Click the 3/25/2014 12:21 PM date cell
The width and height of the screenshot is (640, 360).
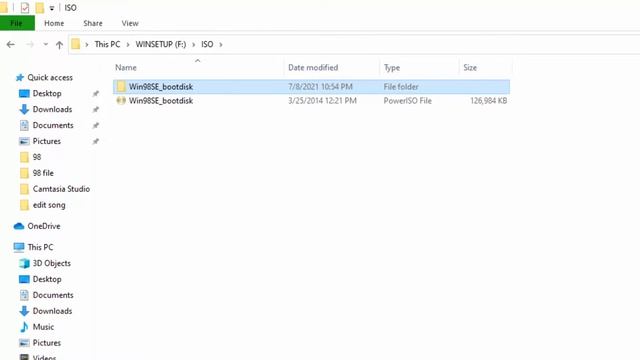point(322,100)
